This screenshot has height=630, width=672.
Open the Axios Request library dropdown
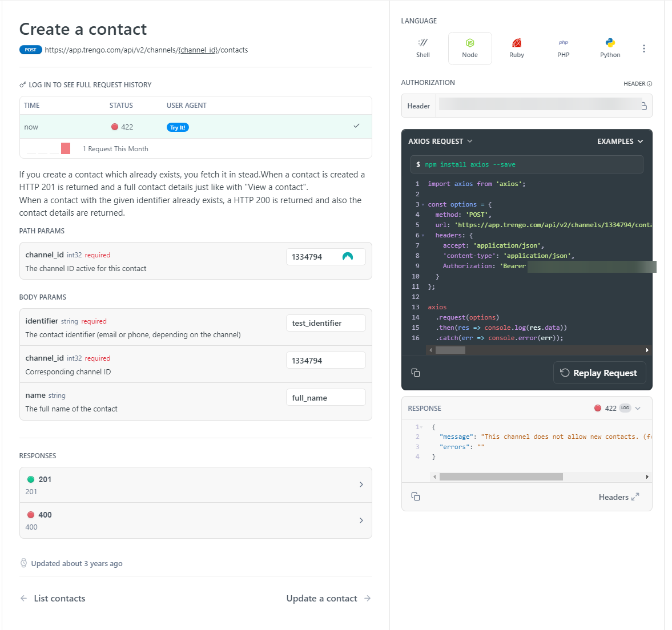coord(440,141)
